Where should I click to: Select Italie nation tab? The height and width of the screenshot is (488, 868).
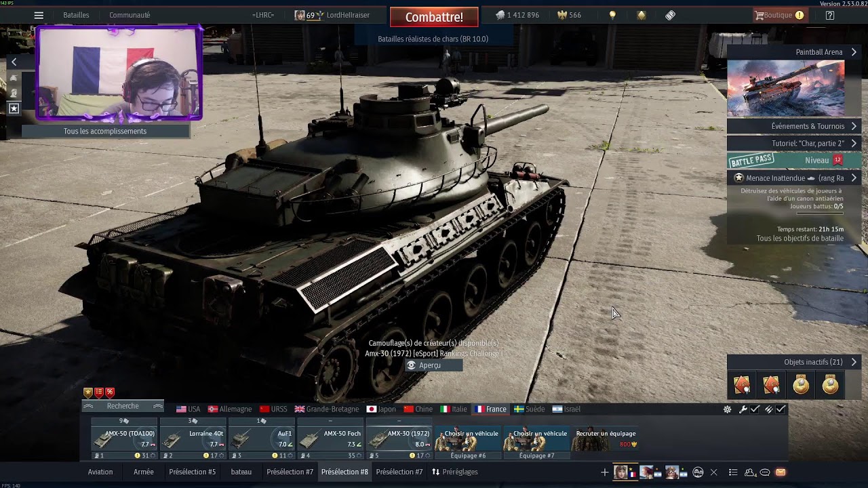click(454, 409)
